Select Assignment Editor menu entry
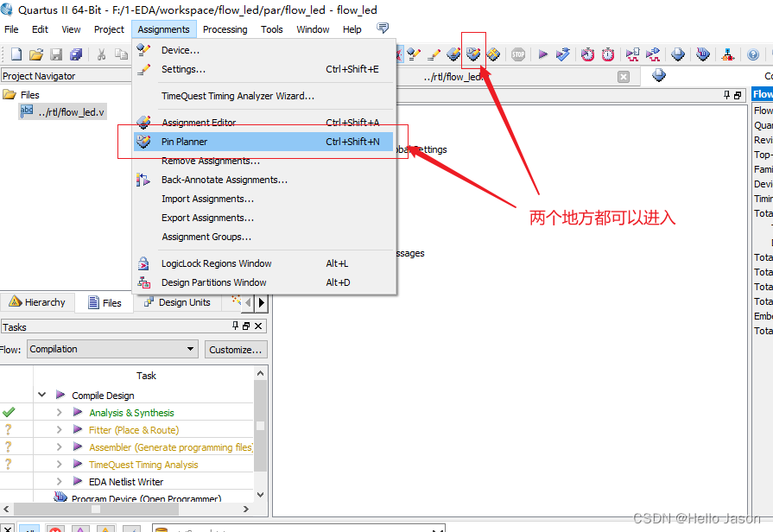The width and height of the screenshot is (773, 532). [x=263, y=123]
